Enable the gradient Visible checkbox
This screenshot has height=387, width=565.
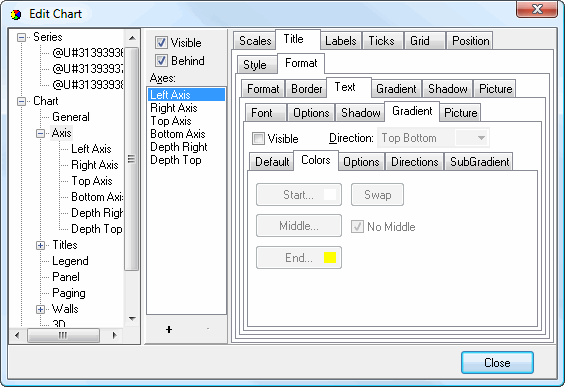click(258, 138)
